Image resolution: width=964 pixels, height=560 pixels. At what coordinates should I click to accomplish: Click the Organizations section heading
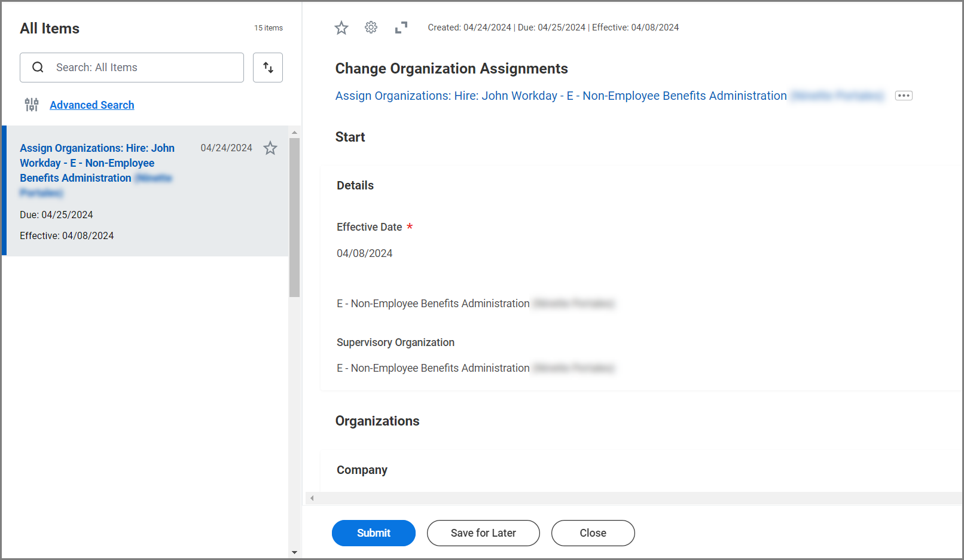tap(377, 421)
